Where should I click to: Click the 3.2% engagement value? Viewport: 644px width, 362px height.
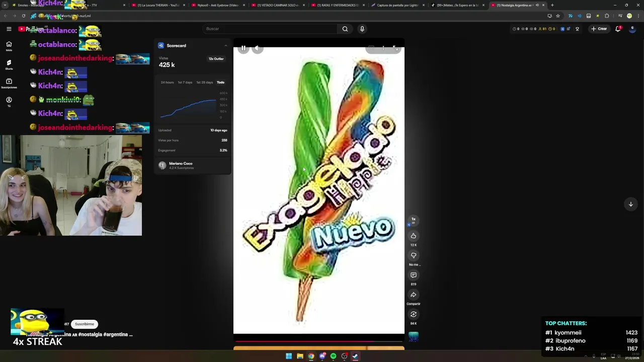(x=223, y=150)
